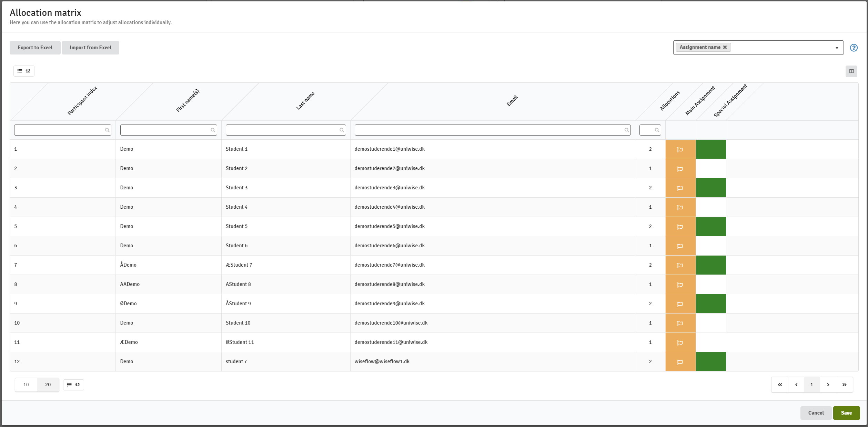The image size is (868, 427).
Task: Toggle Special Assignment cell for row 12
Action: 711,362
